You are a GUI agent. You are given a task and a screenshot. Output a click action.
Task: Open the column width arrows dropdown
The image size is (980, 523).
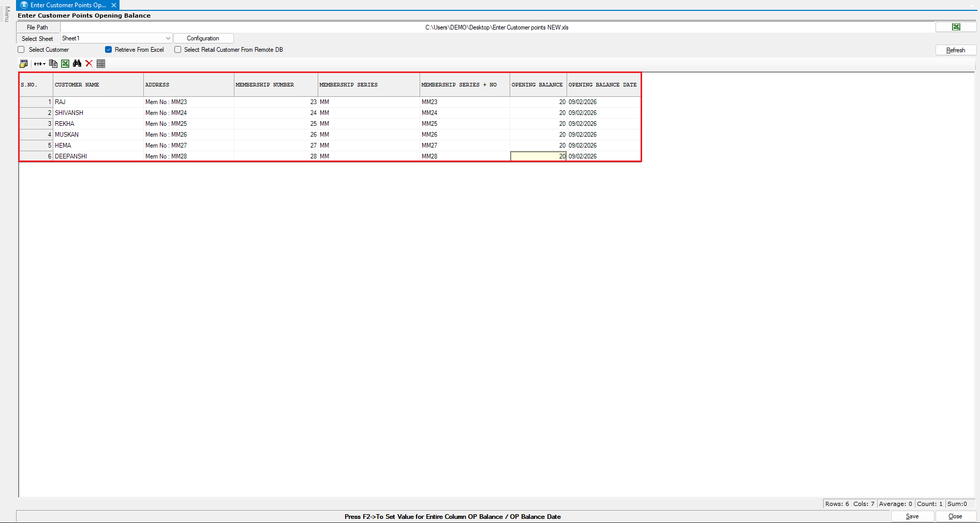(40, 64)
